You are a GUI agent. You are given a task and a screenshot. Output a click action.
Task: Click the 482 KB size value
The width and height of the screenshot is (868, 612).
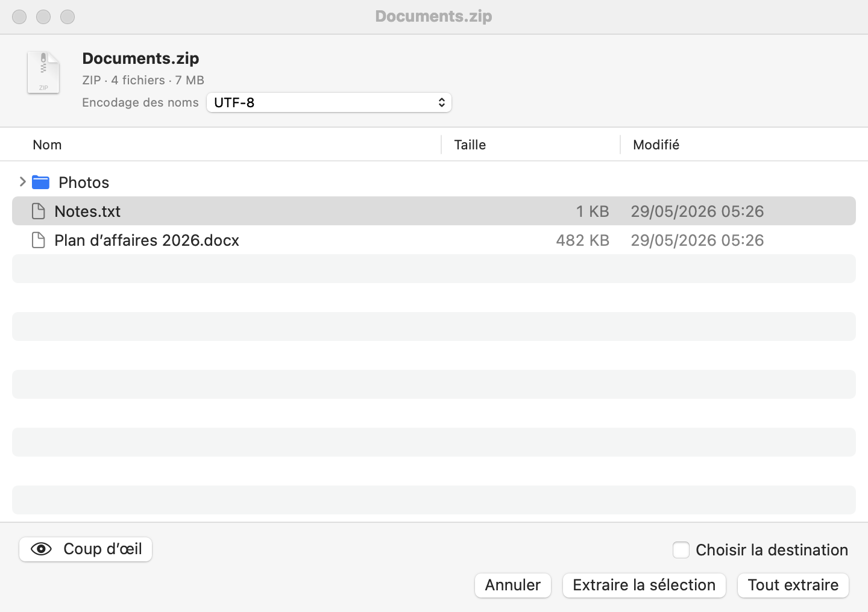pyautogui.click(x=582, y=240)
